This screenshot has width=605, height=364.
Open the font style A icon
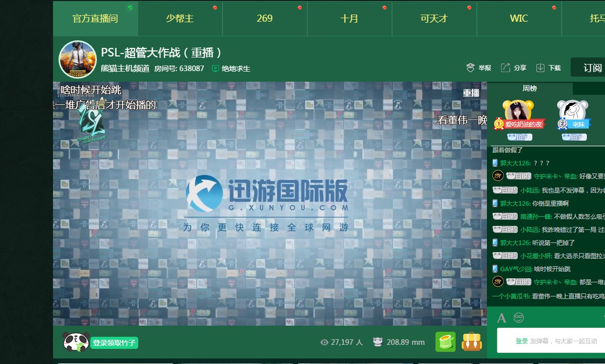pos(502,318)
